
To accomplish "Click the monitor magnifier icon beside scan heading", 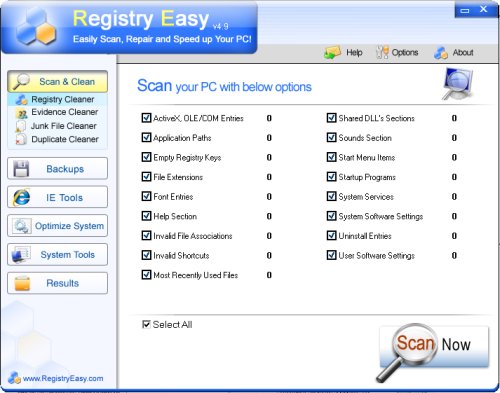I will (457, 83).
